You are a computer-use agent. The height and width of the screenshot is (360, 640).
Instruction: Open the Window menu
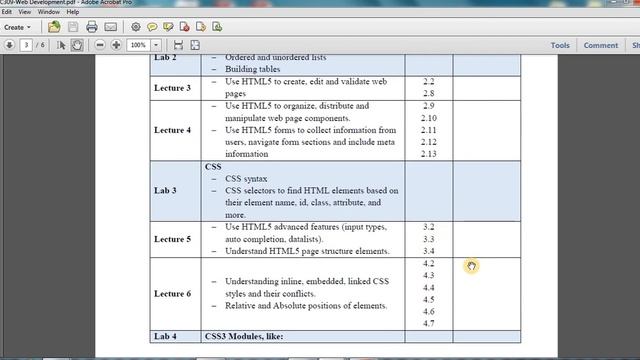click(x=49, y=12)
